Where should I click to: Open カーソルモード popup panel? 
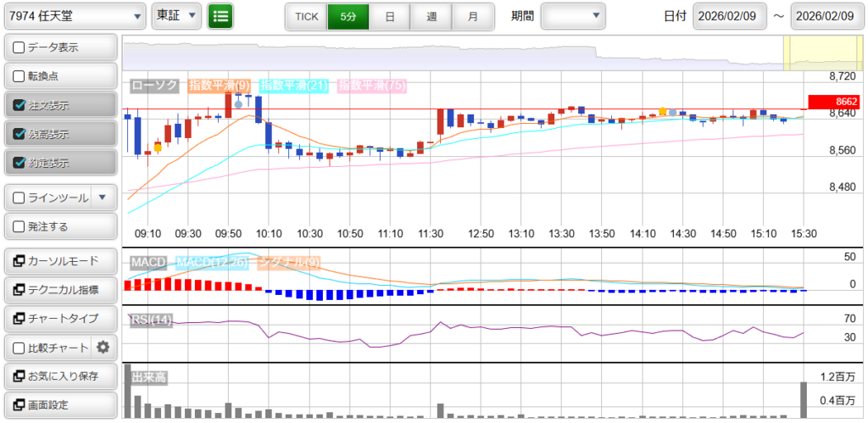click(x=59, y=261)
